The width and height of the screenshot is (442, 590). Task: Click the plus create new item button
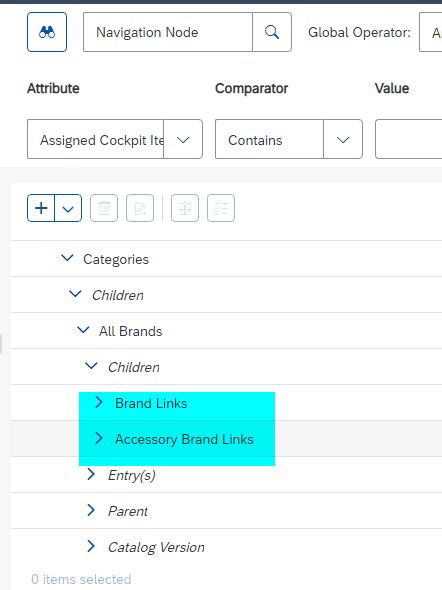point(41,208)
